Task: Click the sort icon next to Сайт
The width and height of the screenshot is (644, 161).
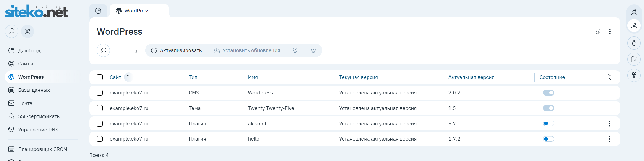Action: click(128, 77)
